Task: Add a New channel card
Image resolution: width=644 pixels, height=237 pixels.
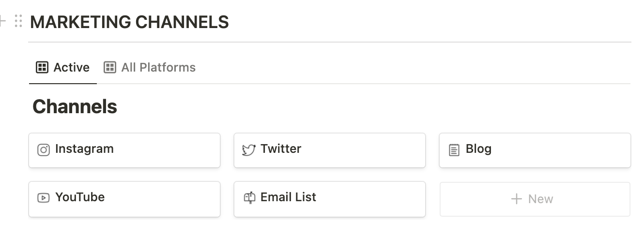Action: (x=535, y=199)
